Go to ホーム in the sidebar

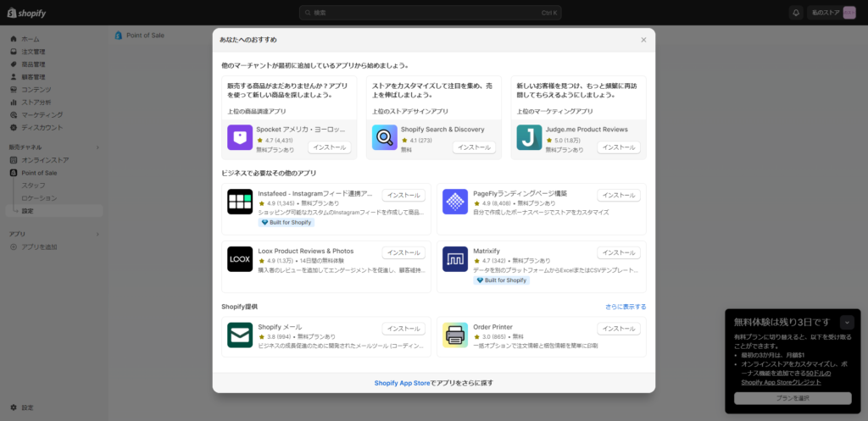[54, 39]
